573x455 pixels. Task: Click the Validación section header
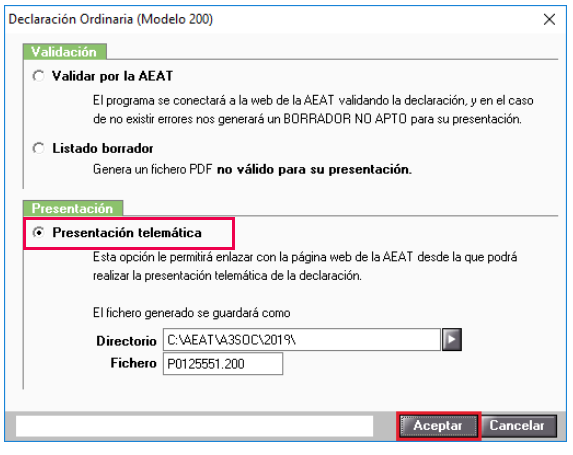coord(64,52)
